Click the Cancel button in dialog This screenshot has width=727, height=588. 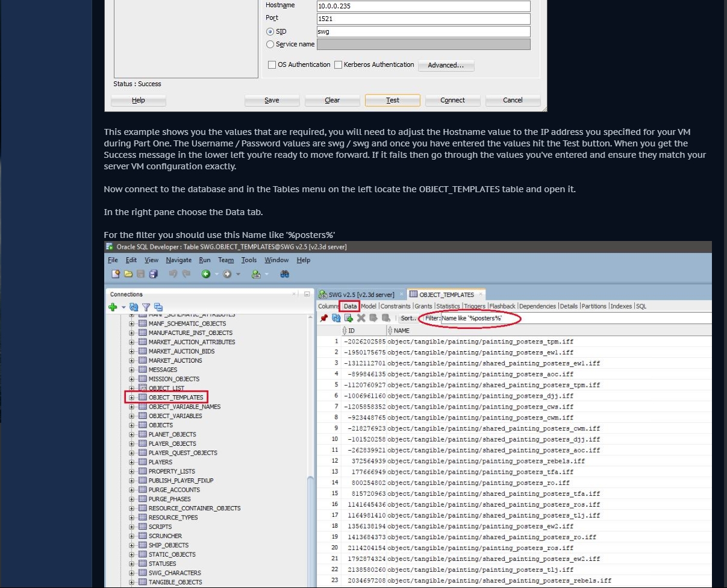click(x=513, y=100)
